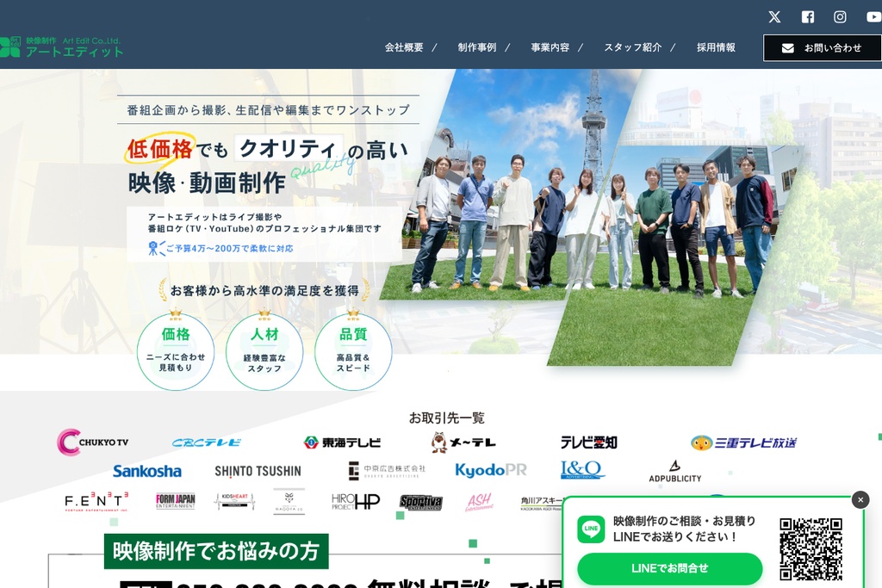Click the LINE QR code image
This screenshot has width=882, height=588.
pos(811,548)
